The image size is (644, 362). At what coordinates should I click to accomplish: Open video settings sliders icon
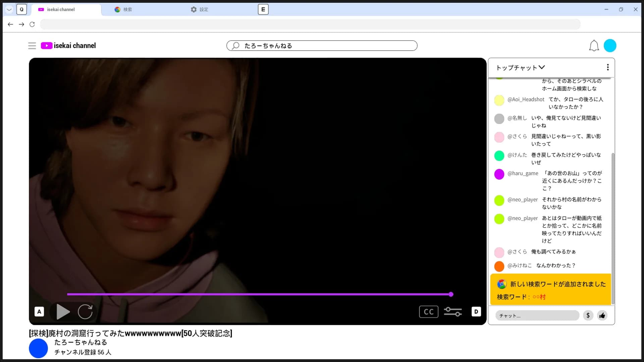tap(453, 312)
